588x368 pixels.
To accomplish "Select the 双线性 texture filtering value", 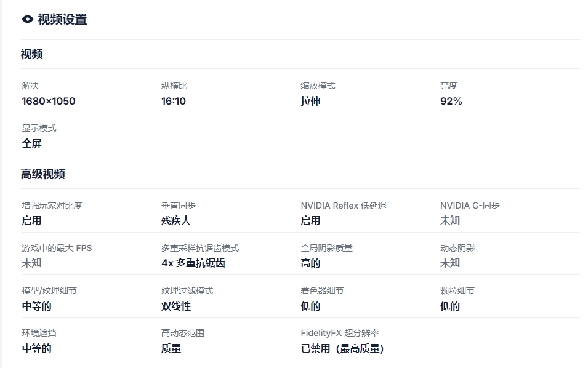I will 176,306.
